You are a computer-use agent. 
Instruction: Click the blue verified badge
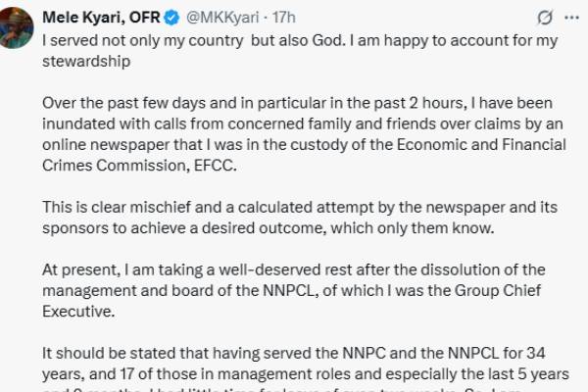tap(172, 18)
